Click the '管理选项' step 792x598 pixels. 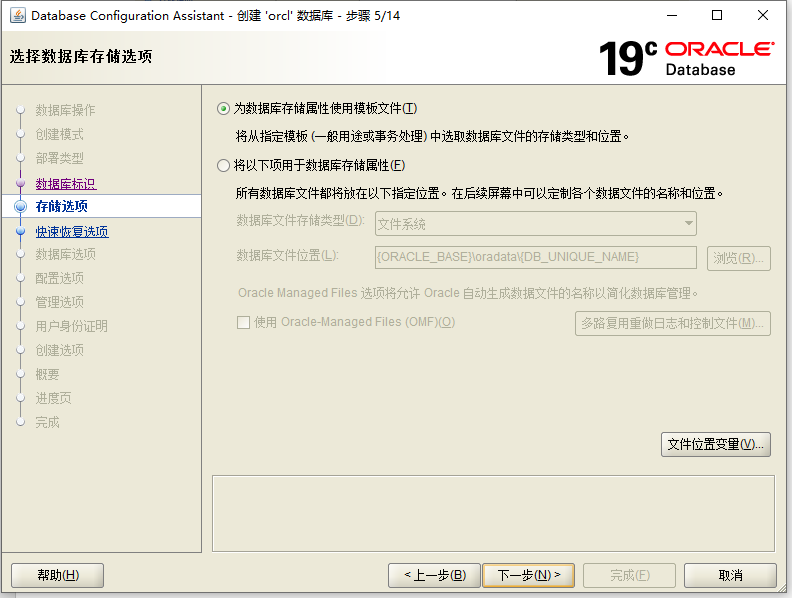tap(60, 302)
